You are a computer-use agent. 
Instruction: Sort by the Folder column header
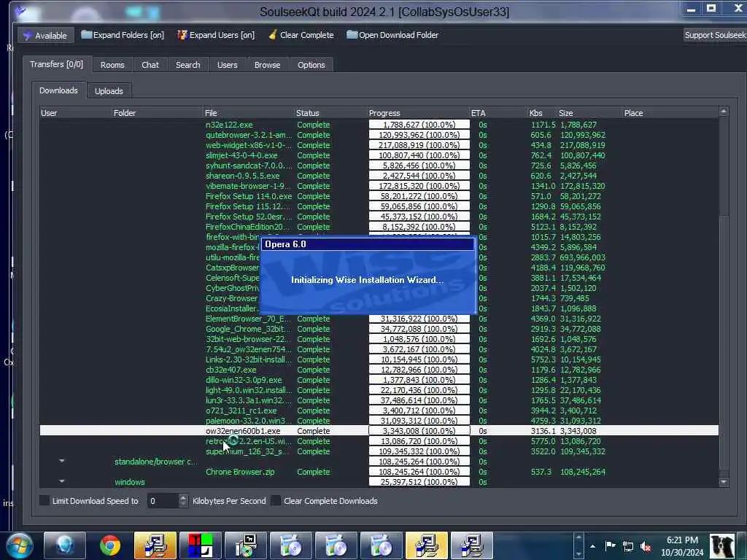[157, 113]
